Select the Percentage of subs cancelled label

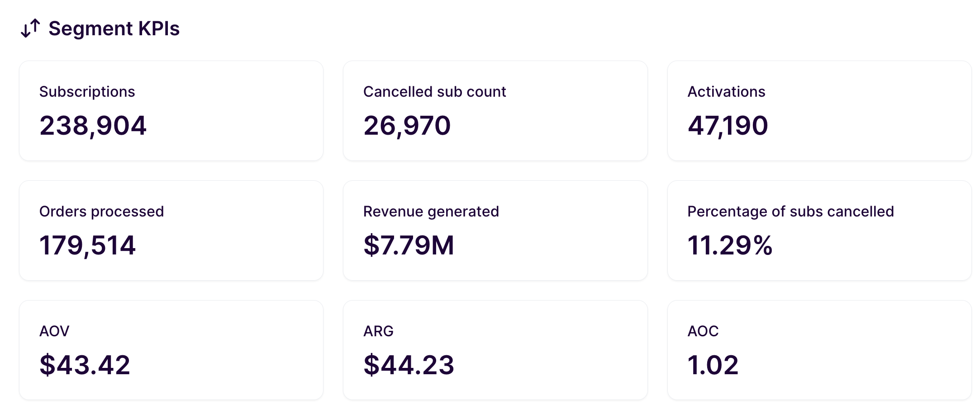(x=790, y=212)
